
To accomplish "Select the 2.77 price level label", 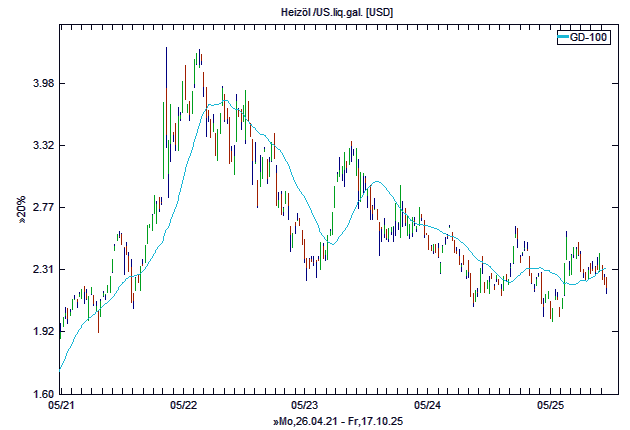I will point(39,208).
